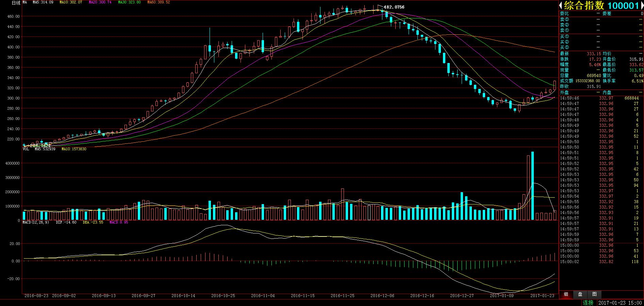This screenshot has height=306, width=644.
Task: Click the index code 100001
Action: point(623,5)
